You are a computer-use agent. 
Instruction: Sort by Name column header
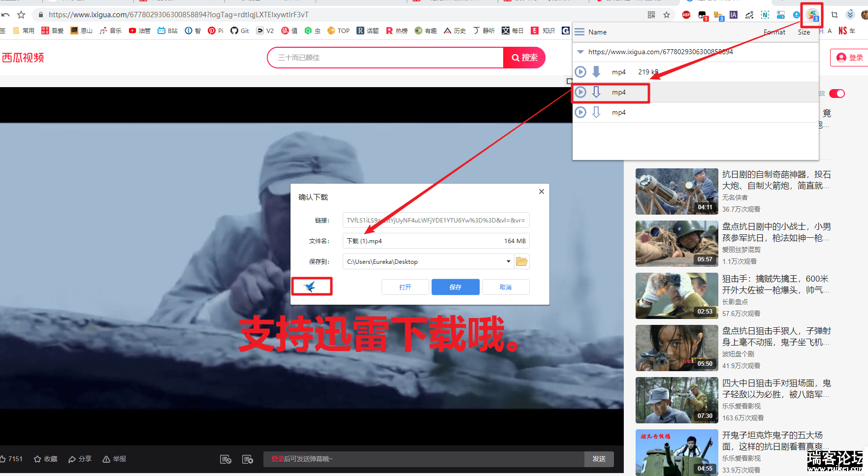point(597,32)
